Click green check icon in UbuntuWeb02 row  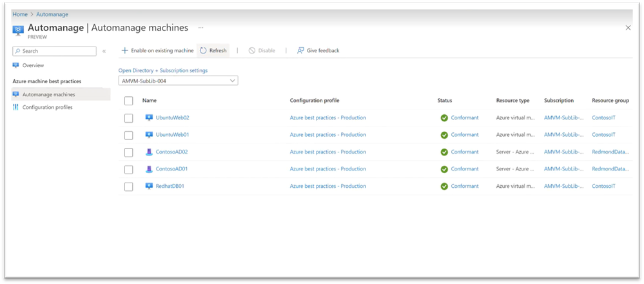(444, 118)
